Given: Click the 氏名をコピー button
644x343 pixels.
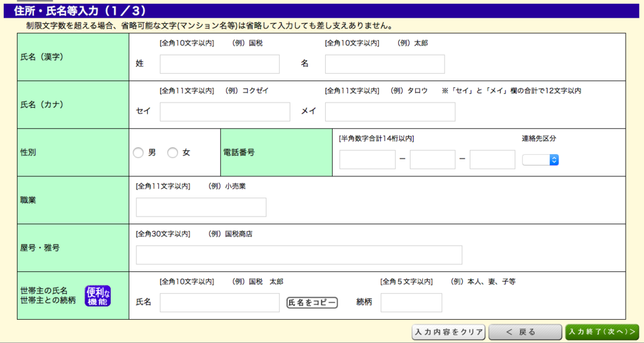Looking at the screenshot, I should pos(312,303).
